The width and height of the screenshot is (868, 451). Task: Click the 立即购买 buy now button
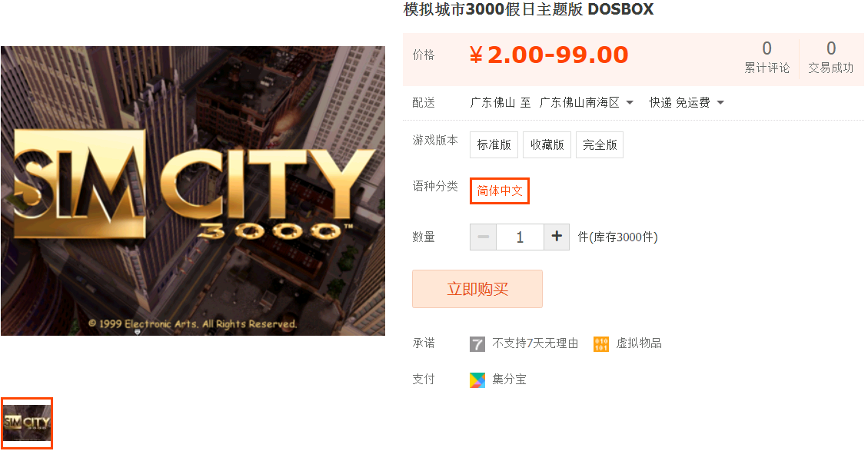pyautogui.click(x=477, y=289)
